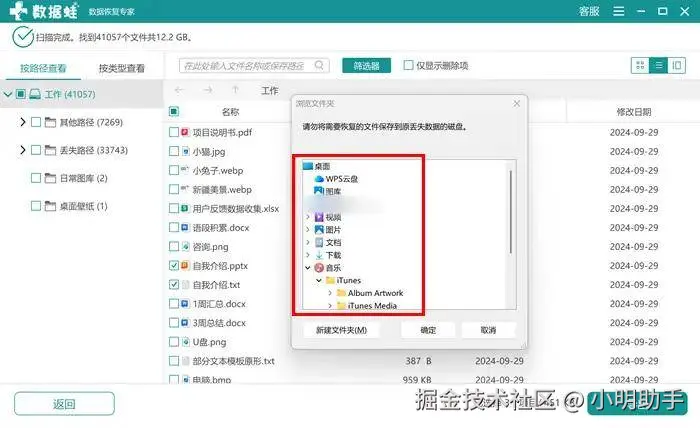Switch to thumbnail grid view icon
Image resolution: width=700 pixels, height=428 pixels.
(x=640, y=66)
